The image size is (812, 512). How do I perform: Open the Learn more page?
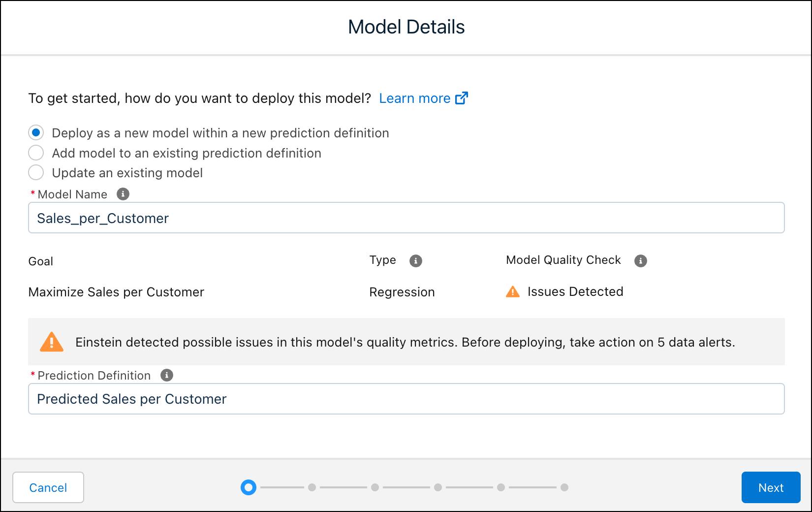point(415,98)
